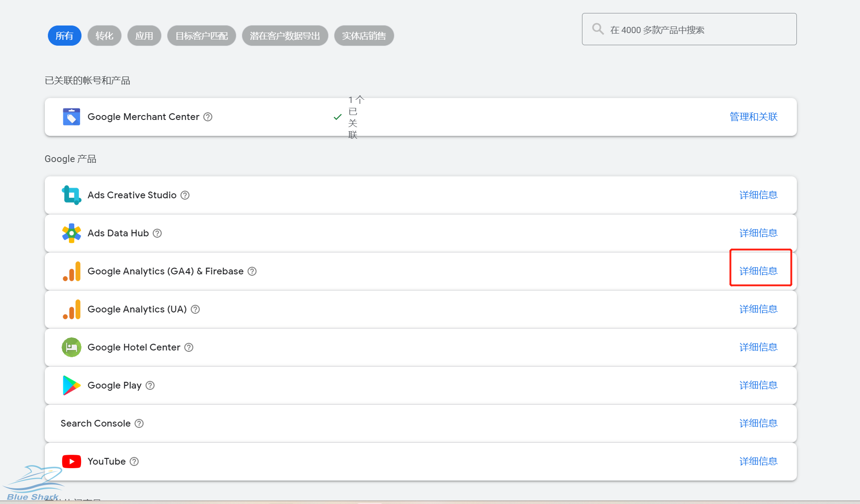This screenshot has height=504, width=860.
Task: Open 详细信息 for Google Hotel Center
Action: 758,347
